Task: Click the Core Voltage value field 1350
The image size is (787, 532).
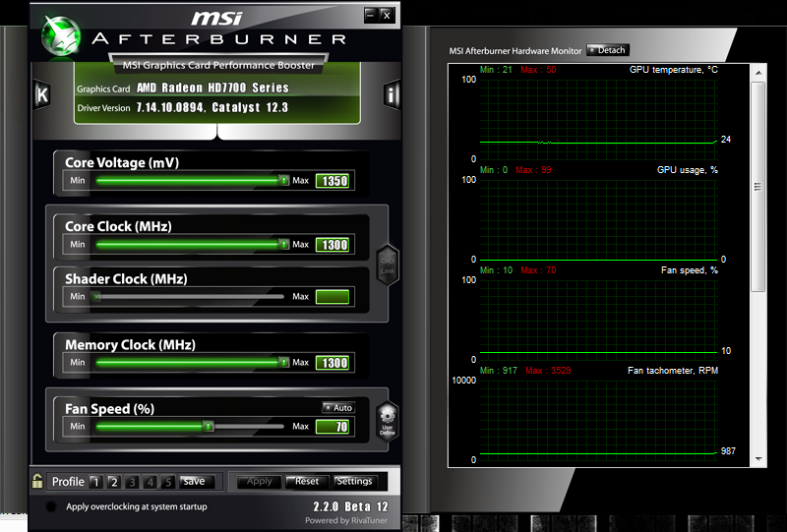Action: [333, 181]
